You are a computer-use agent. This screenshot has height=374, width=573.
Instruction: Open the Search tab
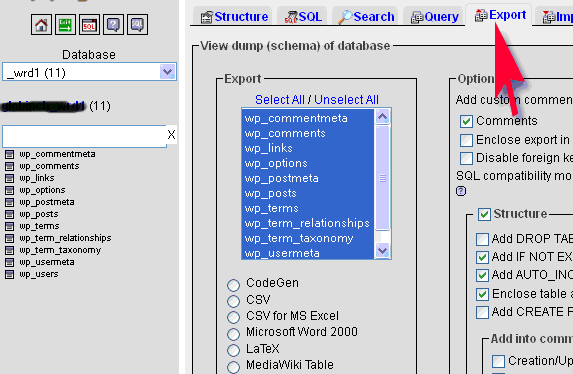[x=366, y=17]
